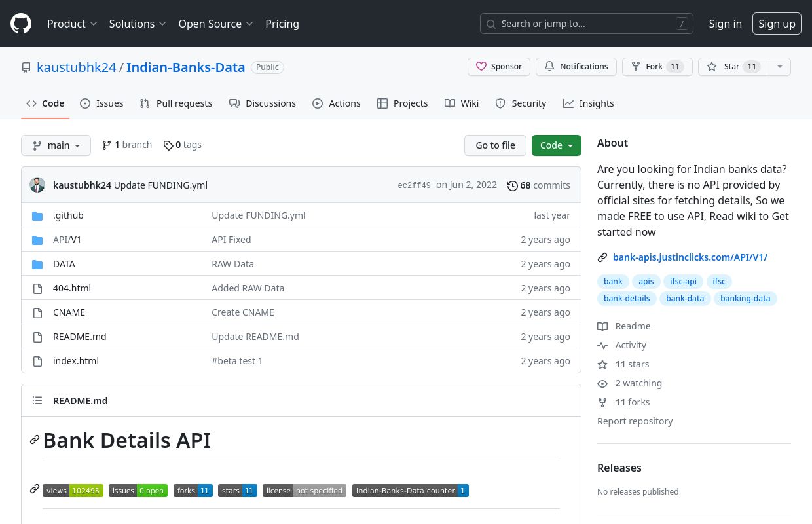Viewport: 812px width, 524px height.
Task: Open the kaustubhk24 owner link
Action: click(x=77, y=67)
